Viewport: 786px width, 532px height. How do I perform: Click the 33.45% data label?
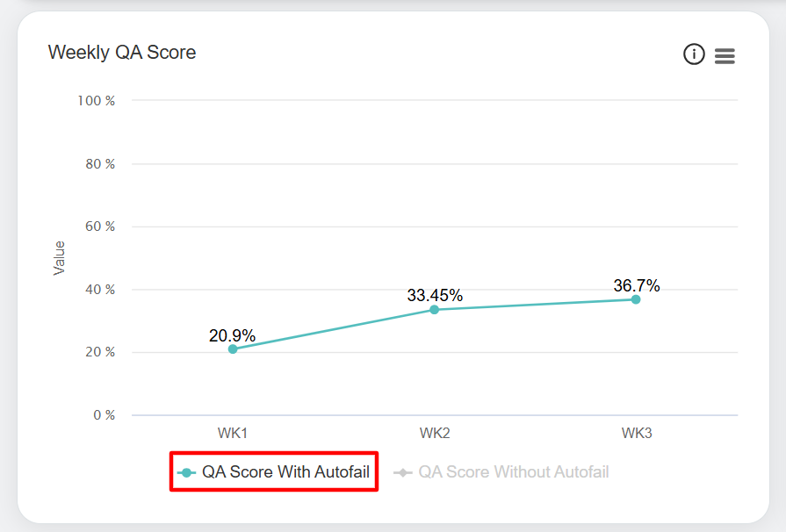coord(435,295)
